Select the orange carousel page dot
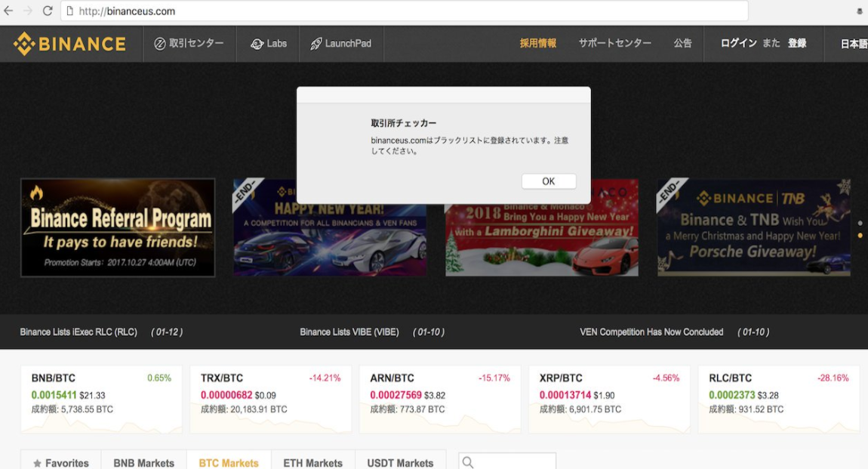Image resolution: width=868 pixels, height=469 pixels. (x=860, y=236)
